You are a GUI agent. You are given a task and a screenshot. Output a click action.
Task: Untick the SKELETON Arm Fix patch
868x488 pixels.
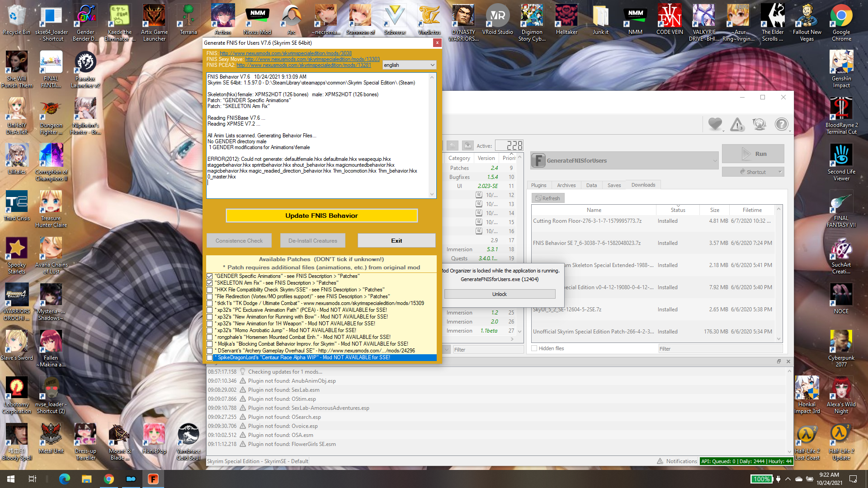tap(210, 283)
